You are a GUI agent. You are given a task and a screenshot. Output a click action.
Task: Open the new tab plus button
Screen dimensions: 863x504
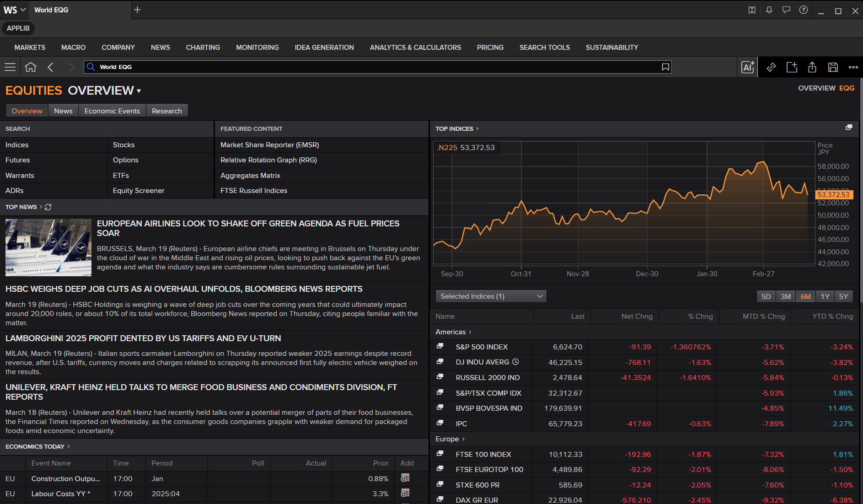point(137,10)
